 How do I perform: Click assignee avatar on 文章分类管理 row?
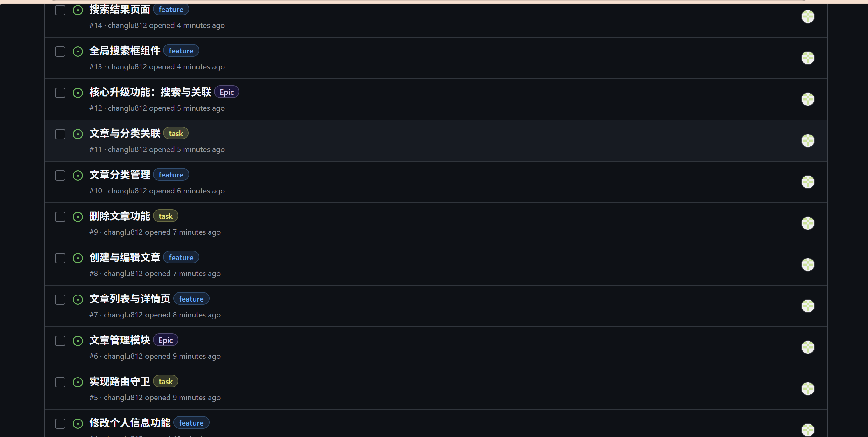pos(807,182)
